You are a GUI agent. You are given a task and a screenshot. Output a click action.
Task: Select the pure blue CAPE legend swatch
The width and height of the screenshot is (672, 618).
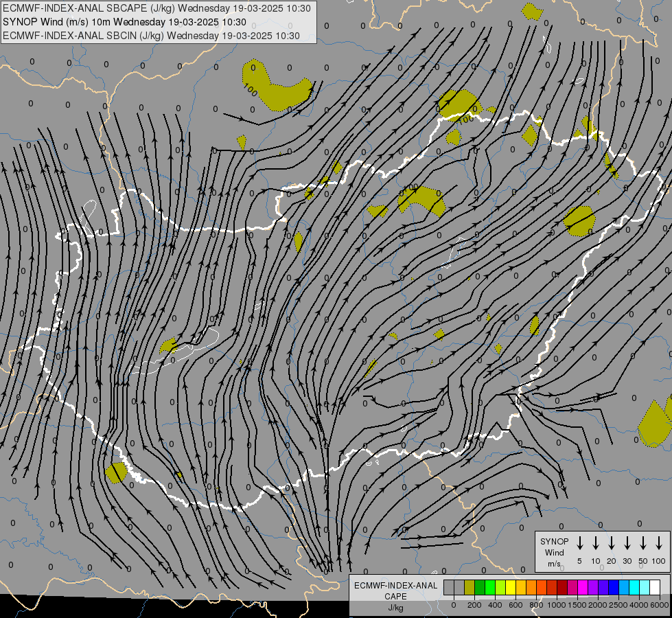(x=614, y=587)
